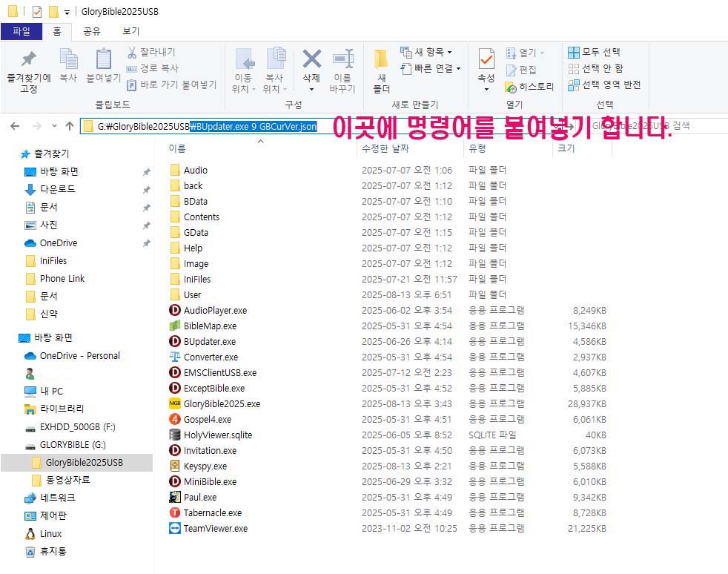Switch to the View (보기) tab
728x574 pixels.
pos(131,31)
